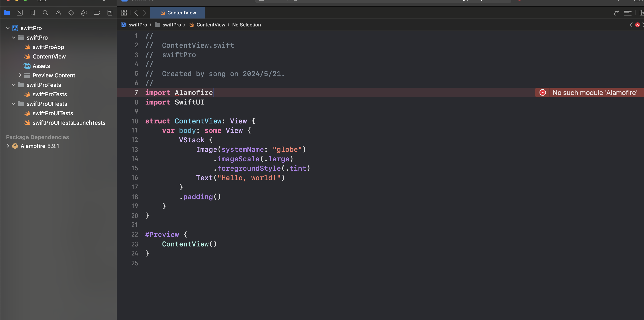Open the Bookmark navigator icon
The width and height of the screenshot is (644, 320).
[32, 13]
